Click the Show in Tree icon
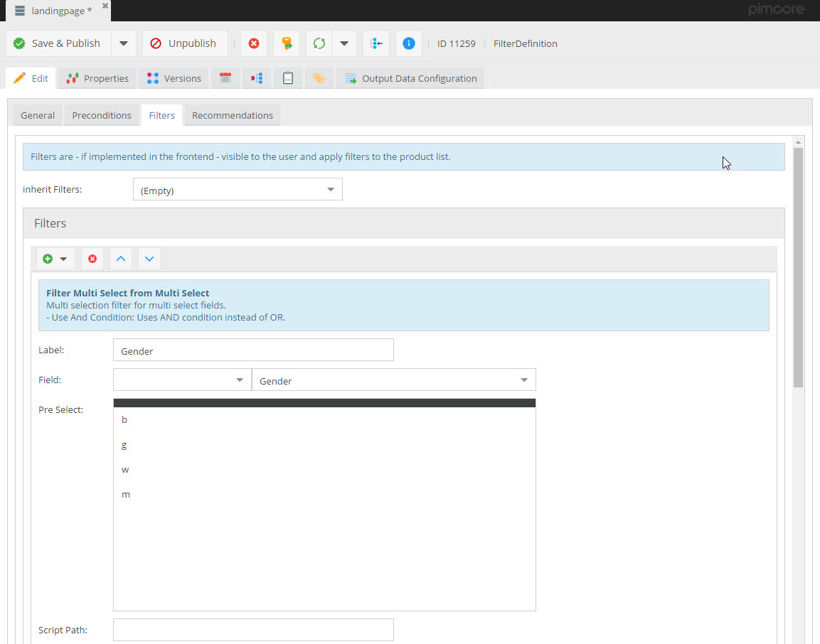This screenshot has width=820, height=644. point(376,43)
